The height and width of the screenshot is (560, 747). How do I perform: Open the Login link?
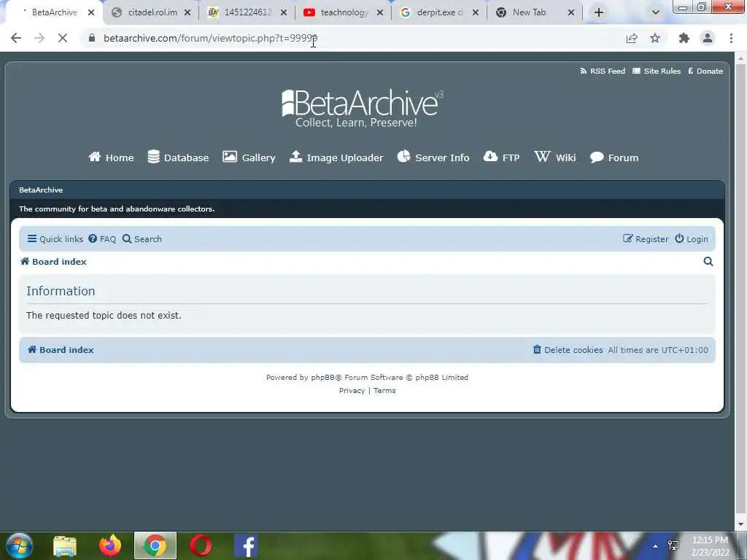tap(692, 239)
